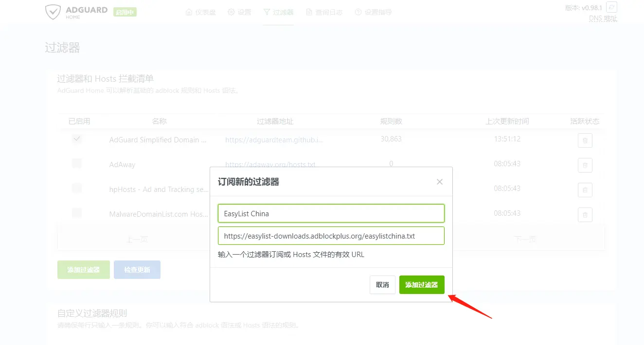The height and width of the screenshot is (345, 644).
Task: Select the AdAway filter name
Action: click(122, 165)
